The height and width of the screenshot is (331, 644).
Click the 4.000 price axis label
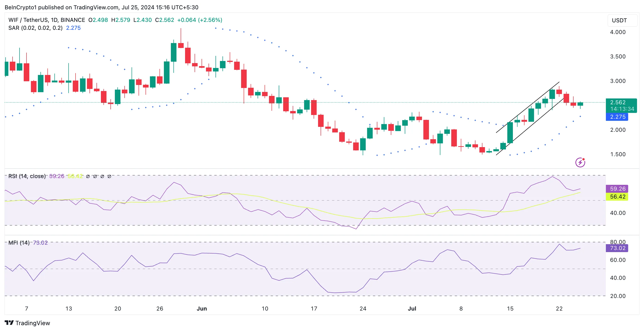tap(618, 32)
